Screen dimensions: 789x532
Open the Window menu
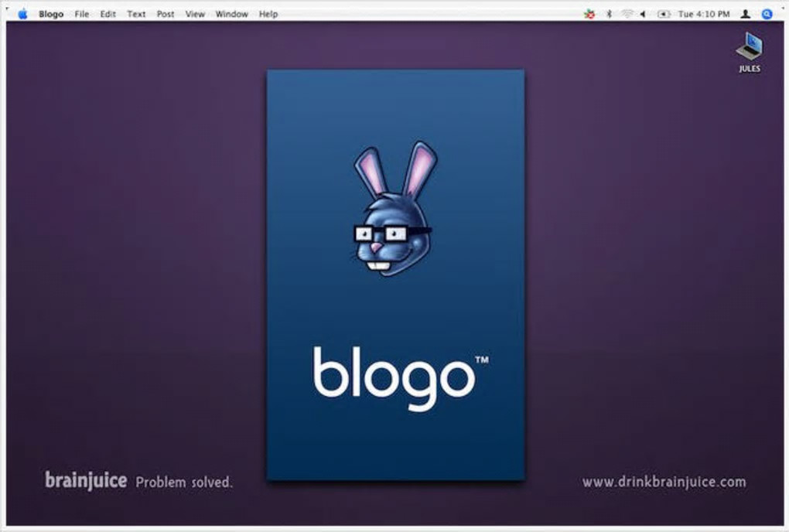click(x=231, y=14)
